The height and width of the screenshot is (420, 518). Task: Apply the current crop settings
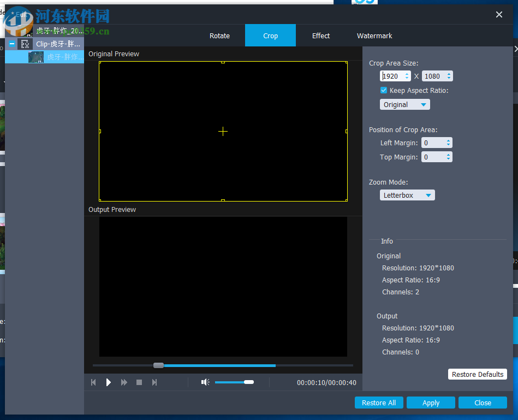coord(431,403)
